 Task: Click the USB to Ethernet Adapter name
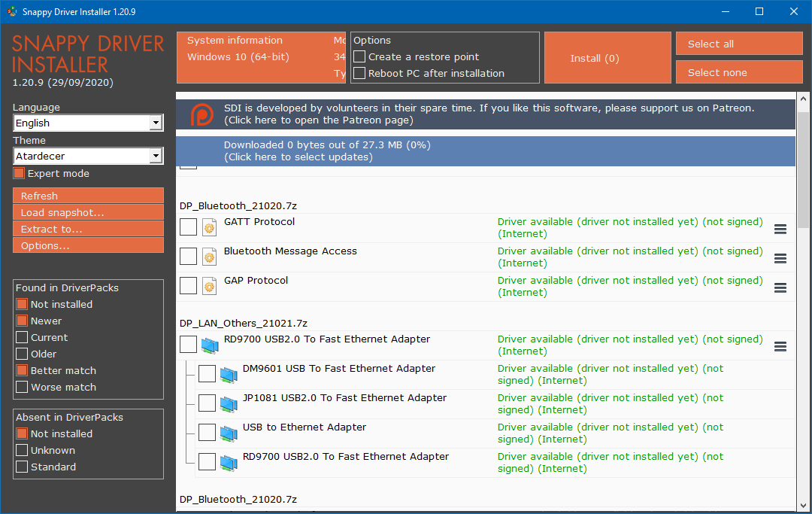(x=304, y=427)
